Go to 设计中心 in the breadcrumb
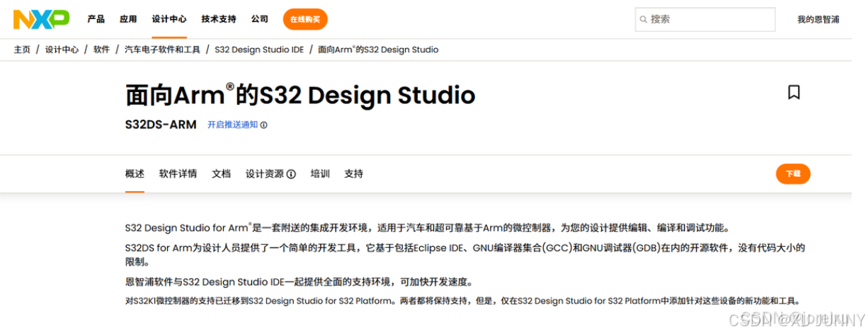Viewport: 868px width, 334px height. click(x=62, y=50)
